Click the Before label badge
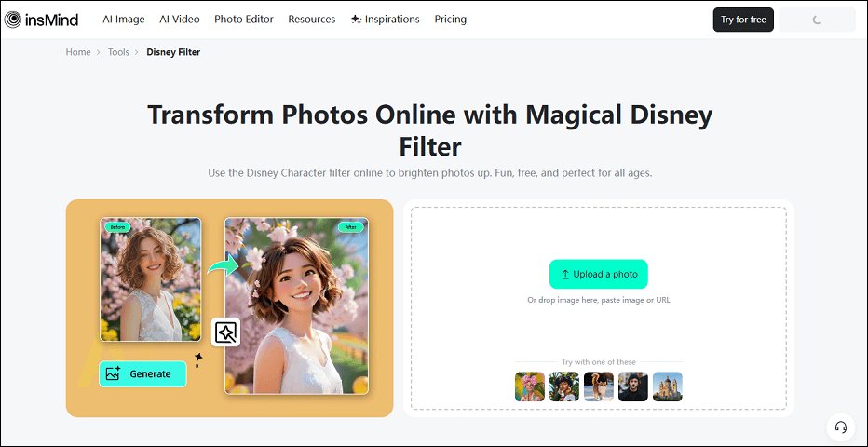Viewport: 868px width, 447px height. click(117, 227)
